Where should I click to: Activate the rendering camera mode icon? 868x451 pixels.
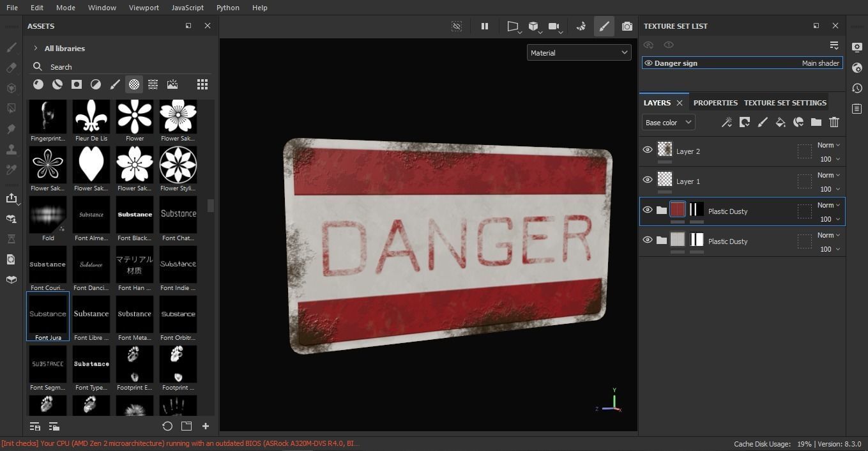[x=552, y=26]
